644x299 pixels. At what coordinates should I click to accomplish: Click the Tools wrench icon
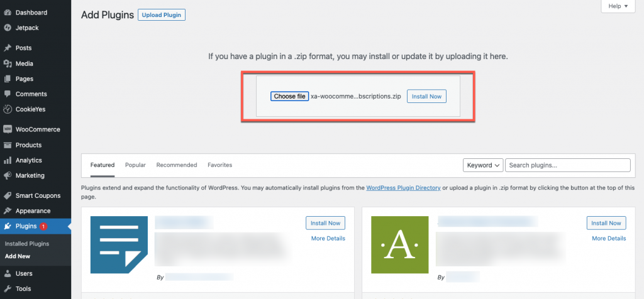pyautogui.click(x=8, y=289)
